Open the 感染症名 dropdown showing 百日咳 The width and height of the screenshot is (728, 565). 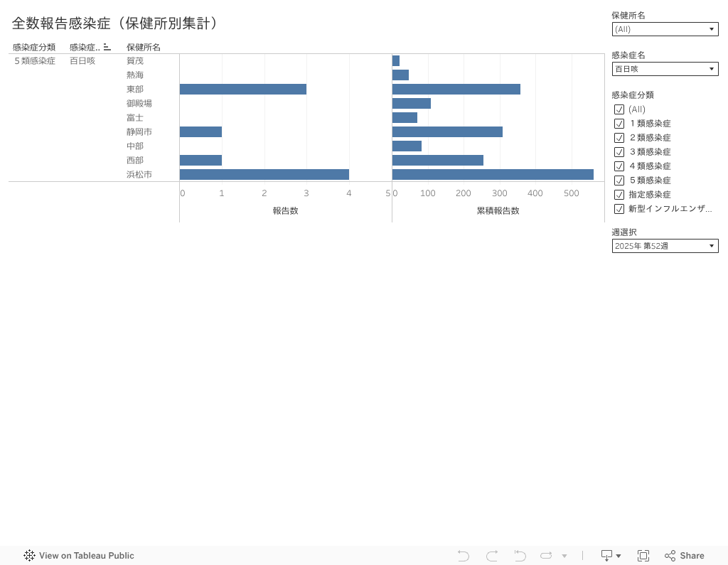point(665,69)
